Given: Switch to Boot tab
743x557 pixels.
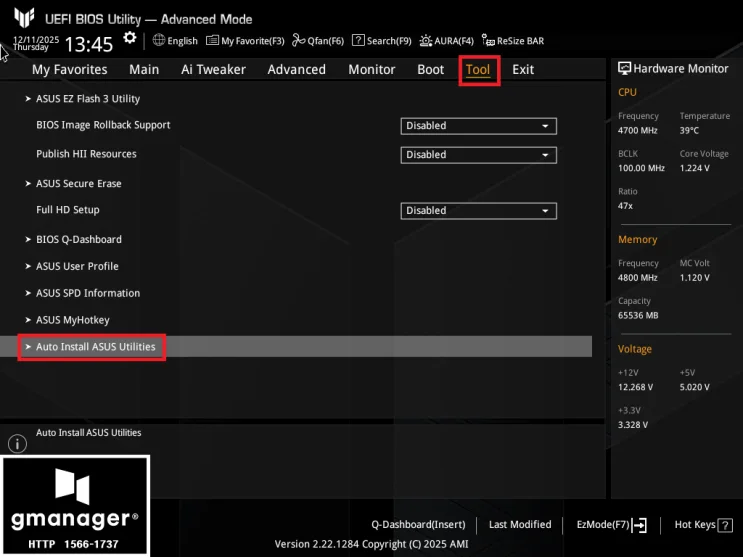Looking at the screenshot, I should tap(430, 70).
